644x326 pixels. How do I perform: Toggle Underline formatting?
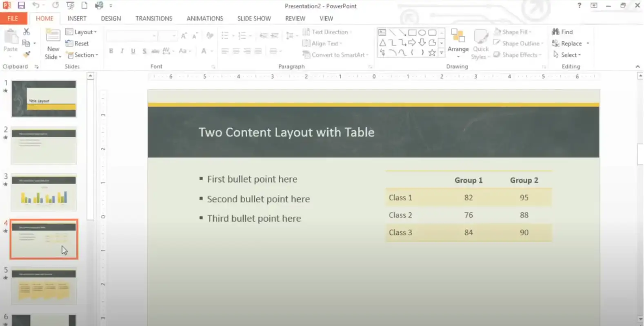tap(133, 51)
